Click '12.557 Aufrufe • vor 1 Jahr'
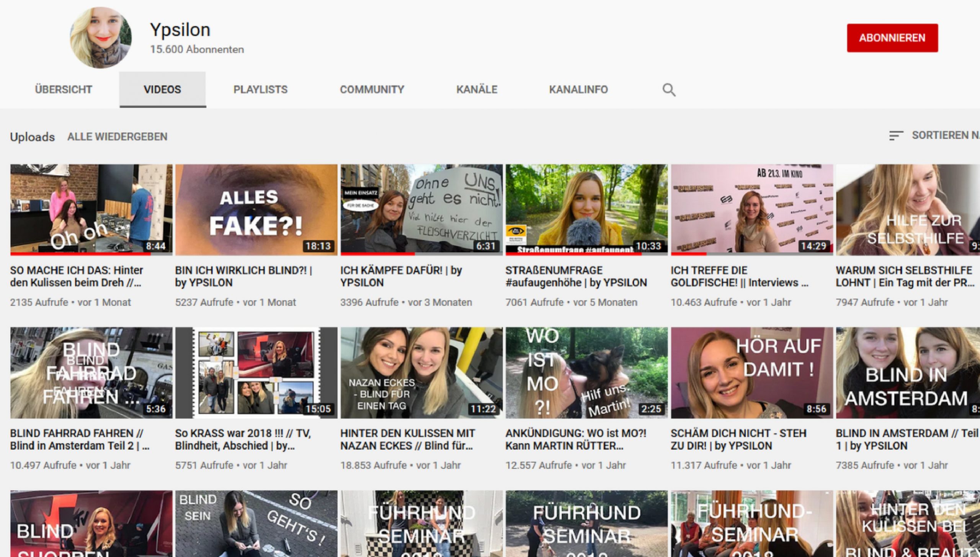Screen dimensions: 980x557 click(x=566, y=466)
